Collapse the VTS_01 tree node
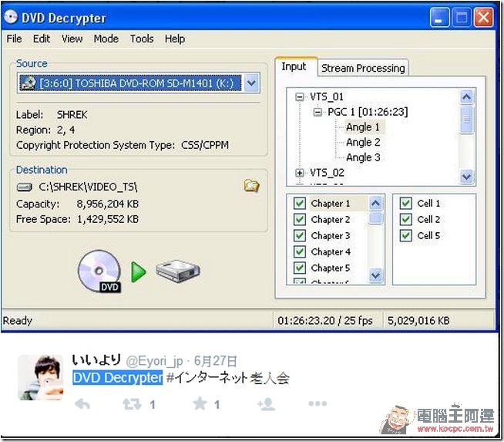Viewport: 504px width, 442px height. pyautogui.click(x=300, y=97)
